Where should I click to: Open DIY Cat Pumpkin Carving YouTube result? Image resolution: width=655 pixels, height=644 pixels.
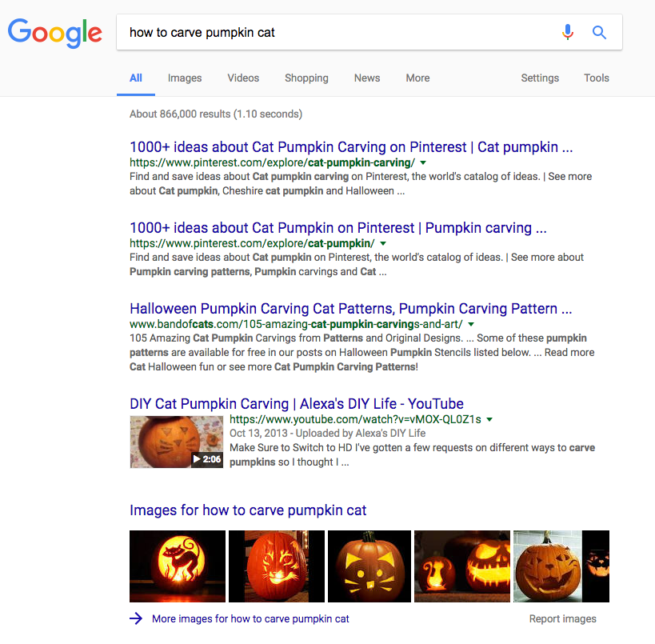tap(297, 404)
